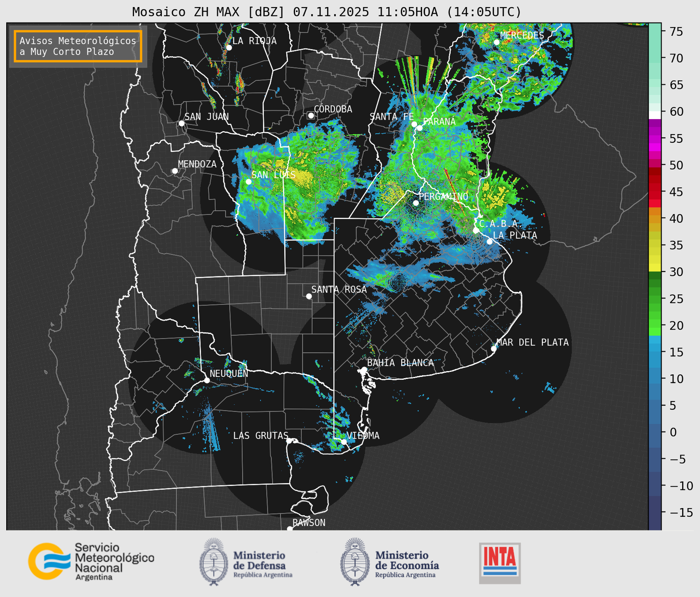The width and height of the screenshot is (700, 597).
Task: Select the Santa Rosa city dot
Action: pos(309,296)
